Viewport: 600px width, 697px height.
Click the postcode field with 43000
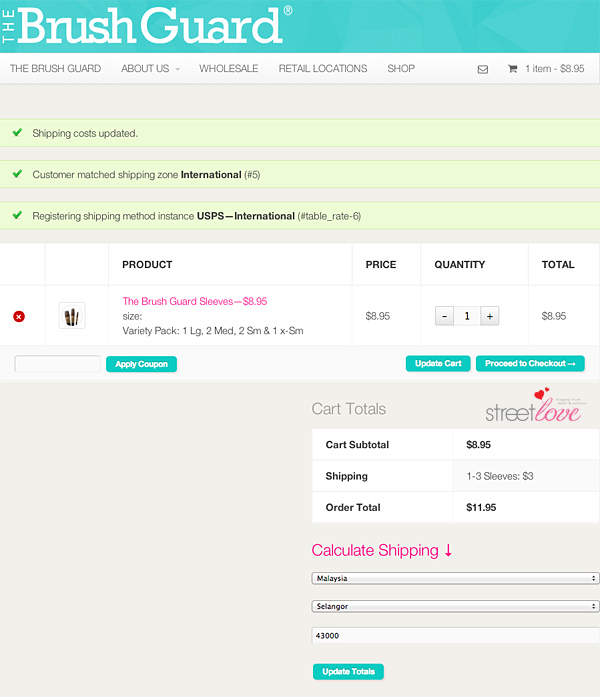click(x=456, y=636)
